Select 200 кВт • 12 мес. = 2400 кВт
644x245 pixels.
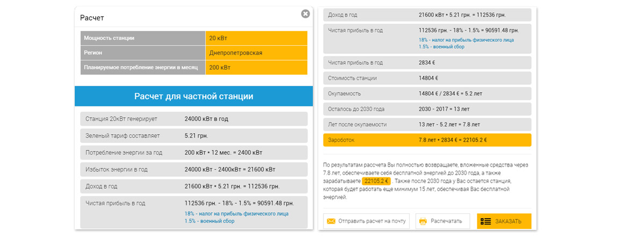224,153
